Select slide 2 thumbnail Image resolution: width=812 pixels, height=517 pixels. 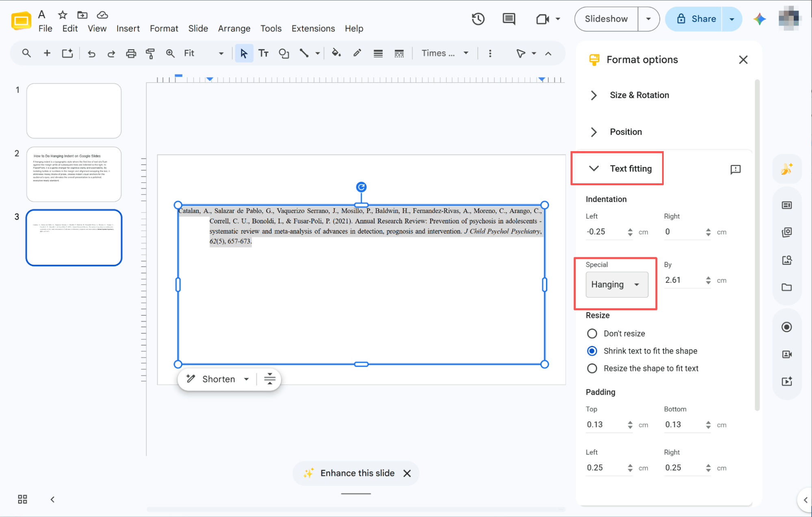coord(74,174)
